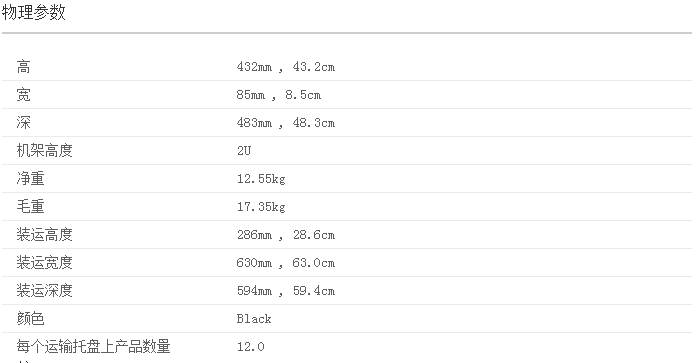Image resolution: width=700 pixels, height=363 pixels.
Task: Select the 宽 row label
Action: [x=23, y=95]
